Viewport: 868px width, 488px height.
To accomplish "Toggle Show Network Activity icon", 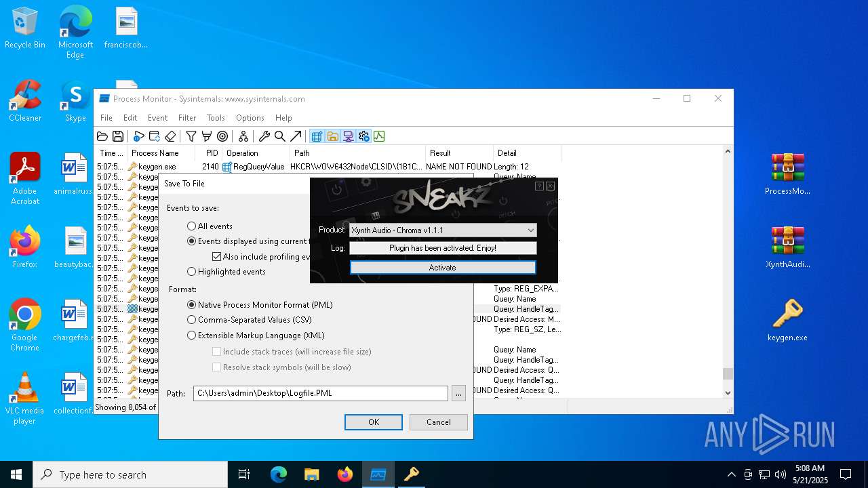I will [x=348, y=136].
